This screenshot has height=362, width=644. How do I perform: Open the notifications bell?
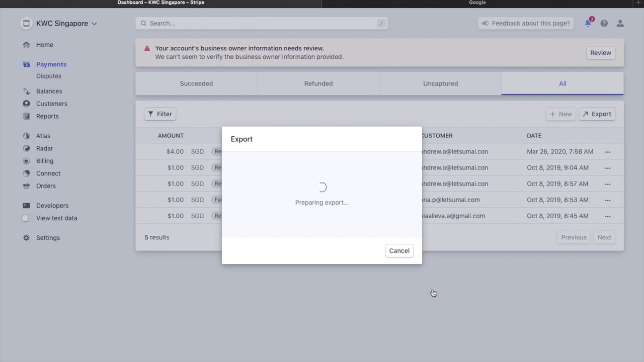coord(588,23)
